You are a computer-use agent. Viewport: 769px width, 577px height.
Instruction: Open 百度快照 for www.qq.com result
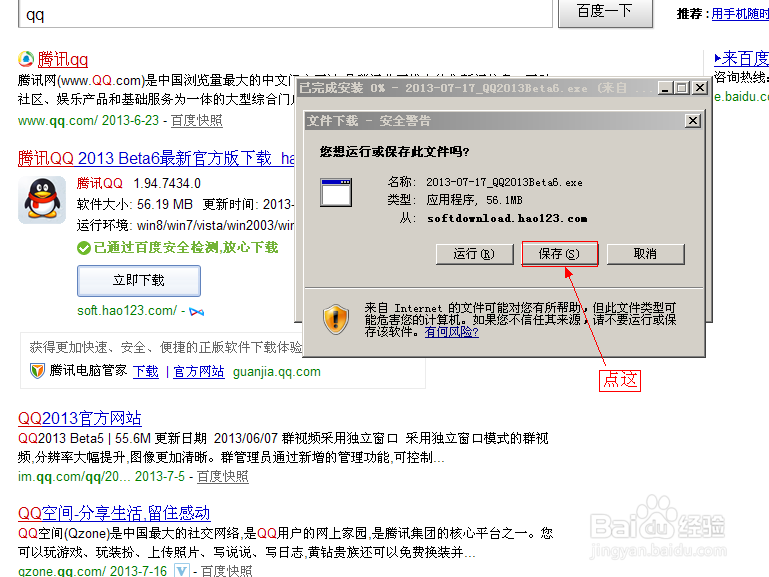pyautogui.click(x=197, y=121)
